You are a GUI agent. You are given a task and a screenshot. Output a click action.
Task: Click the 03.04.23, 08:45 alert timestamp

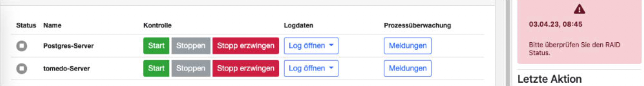pos(555,24)
